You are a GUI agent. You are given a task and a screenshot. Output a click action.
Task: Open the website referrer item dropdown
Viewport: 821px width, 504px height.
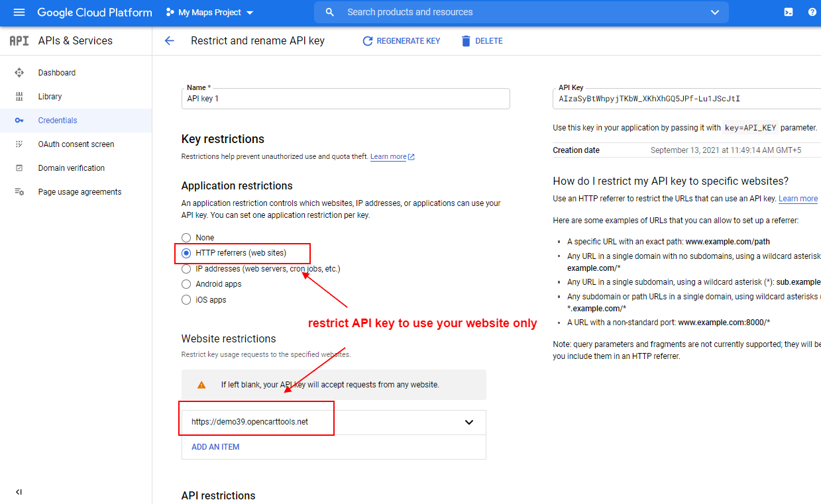(469, 422)
